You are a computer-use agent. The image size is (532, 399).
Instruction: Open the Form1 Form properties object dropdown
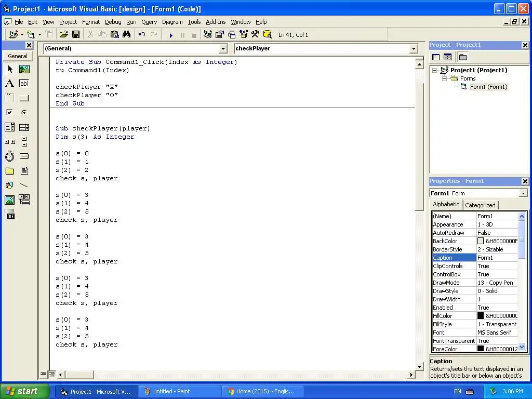[523, 193]
